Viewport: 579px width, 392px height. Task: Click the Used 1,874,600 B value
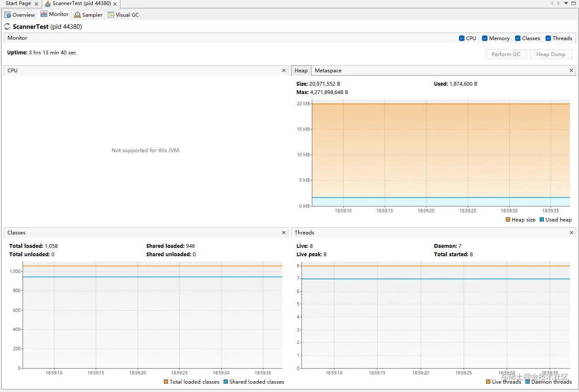pos(463,84)
